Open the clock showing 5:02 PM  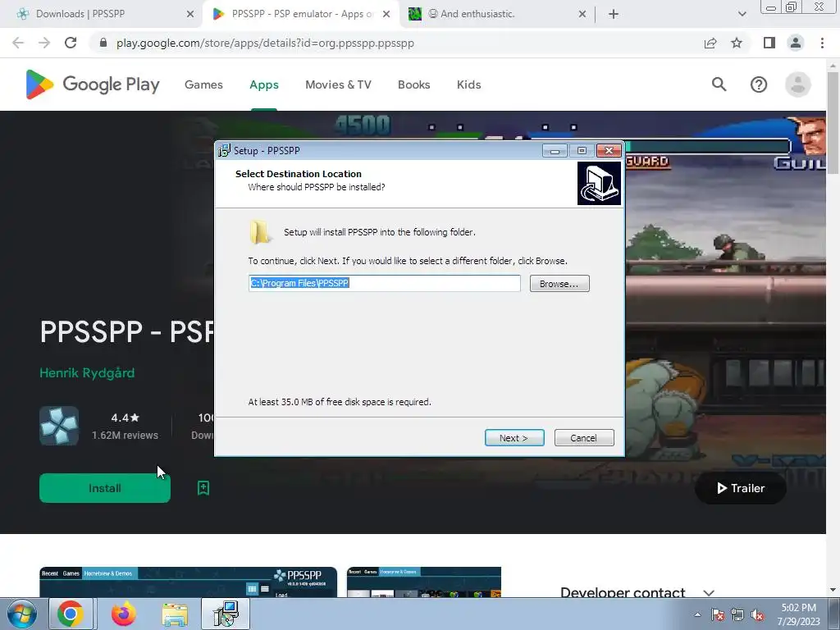click(x=799, y=614)
